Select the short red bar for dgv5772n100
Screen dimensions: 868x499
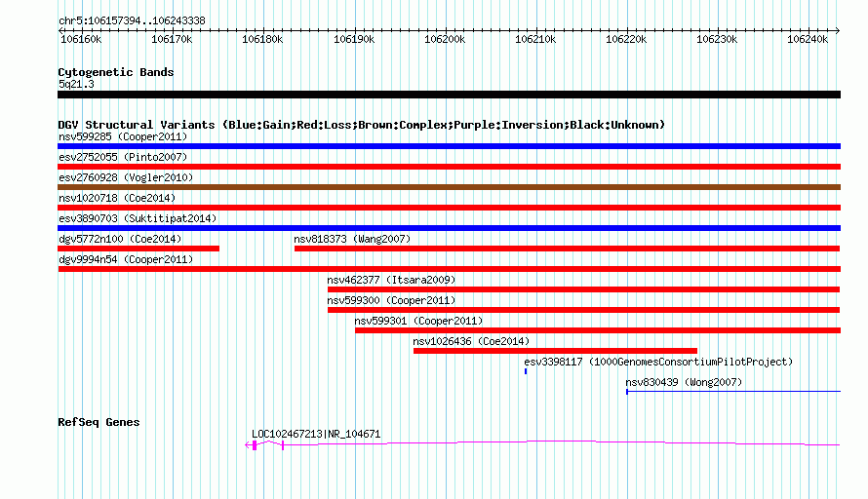tap(138, 249)
